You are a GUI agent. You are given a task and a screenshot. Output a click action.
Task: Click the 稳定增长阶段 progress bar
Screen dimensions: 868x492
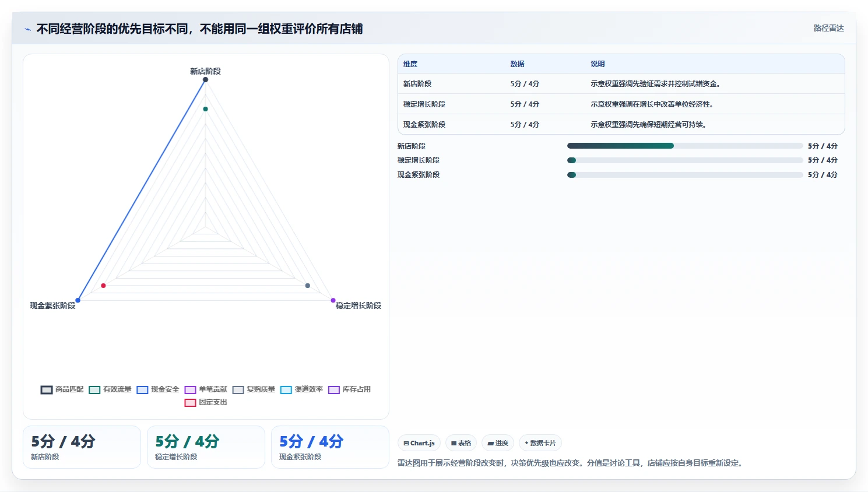pos(685,160)
